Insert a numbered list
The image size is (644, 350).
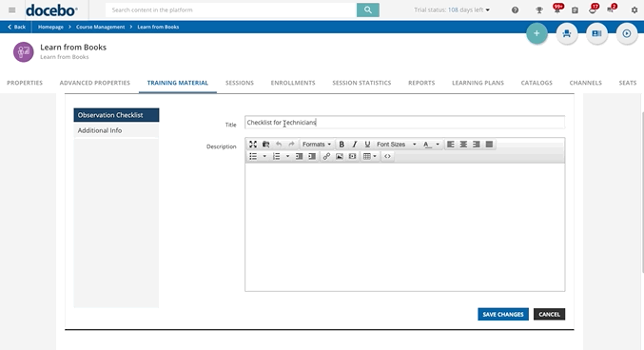[x=277, y=156]
